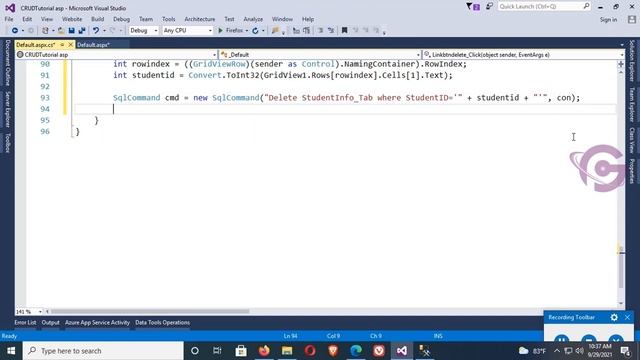640x360 pixels.
Task: Click the Navigate Forward toolbar icon
Action: (x=31, y=31)
